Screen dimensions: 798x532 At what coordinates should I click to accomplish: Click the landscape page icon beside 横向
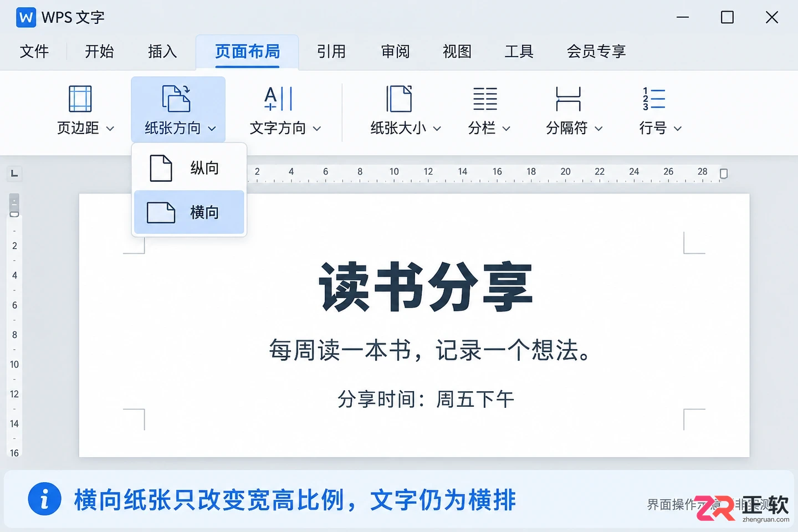(161, 212)
